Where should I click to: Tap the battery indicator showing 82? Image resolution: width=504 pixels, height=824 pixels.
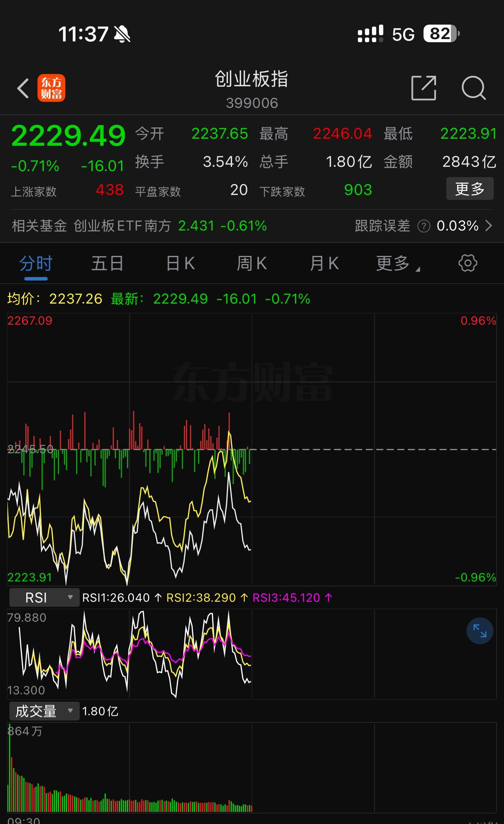pos(441,34)
